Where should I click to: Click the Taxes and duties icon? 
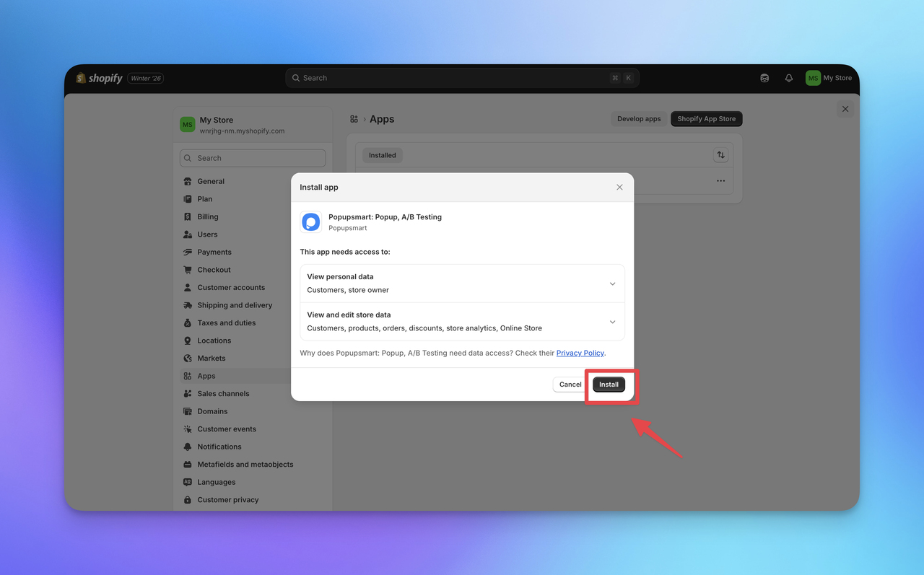pos(188,322)
